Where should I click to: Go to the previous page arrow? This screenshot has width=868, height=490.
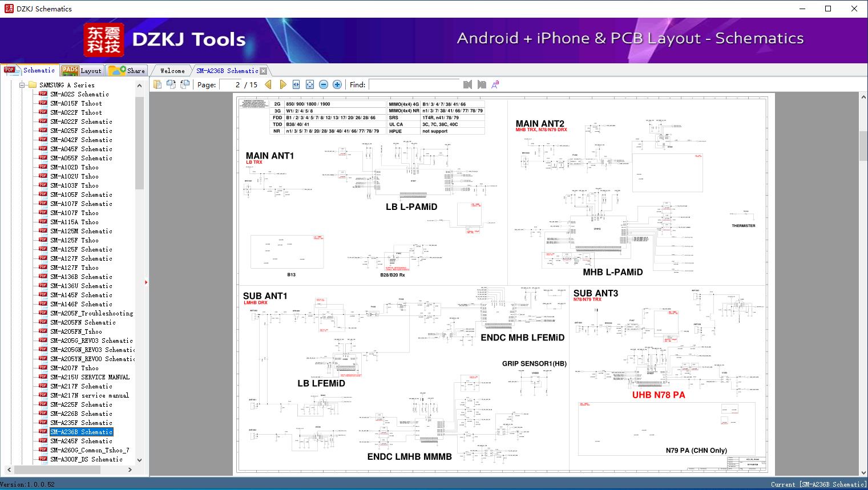coord(268,84)
